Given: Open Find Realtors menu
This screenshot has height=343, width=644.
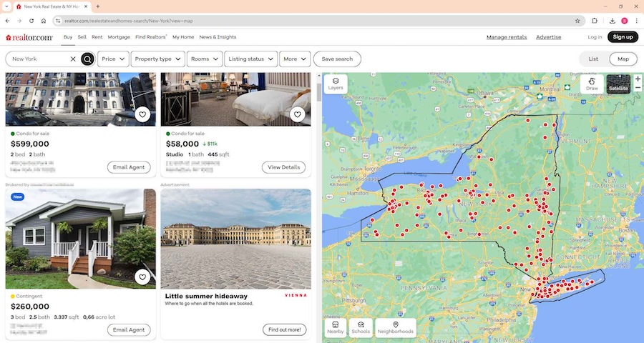Looking at the screenshot, I should click(151, 37).
